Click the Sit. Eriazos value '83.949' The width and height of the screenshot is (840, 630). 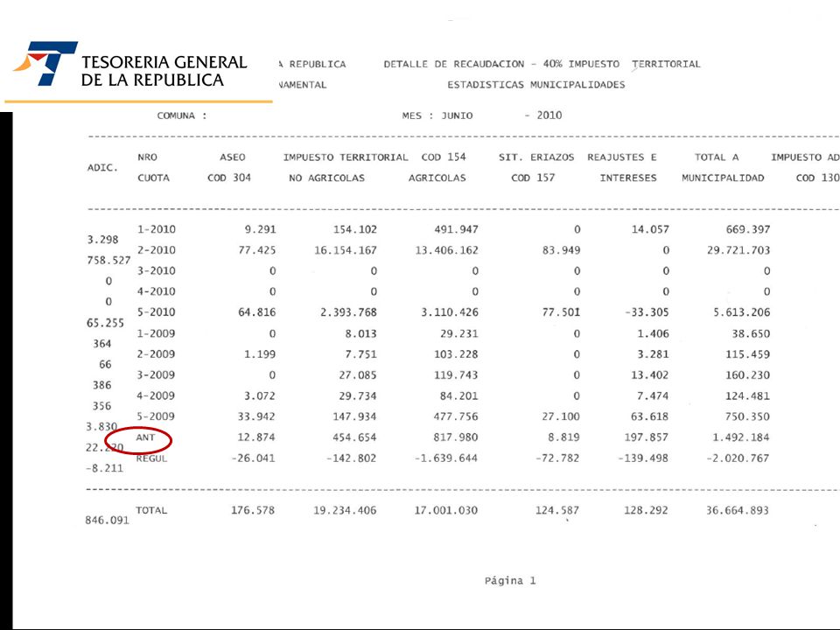(x=562, y=250)
